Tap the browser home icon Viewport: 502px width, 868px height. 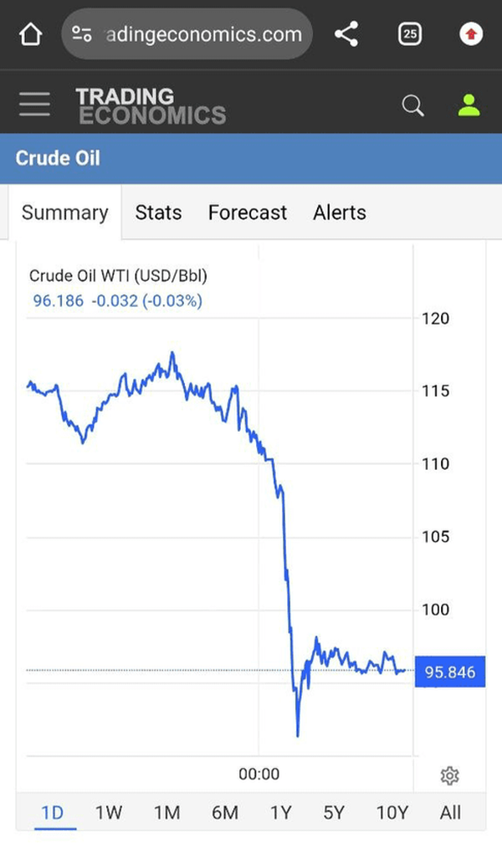pyautogui.click(x=30, y=34)
